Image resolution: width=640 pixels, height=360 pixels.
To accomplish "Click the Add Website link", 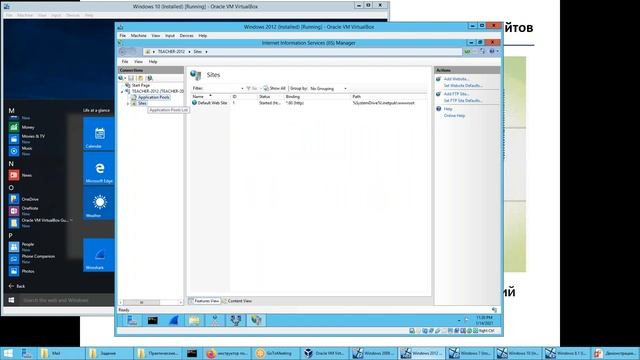I will (x=456, y=79).
